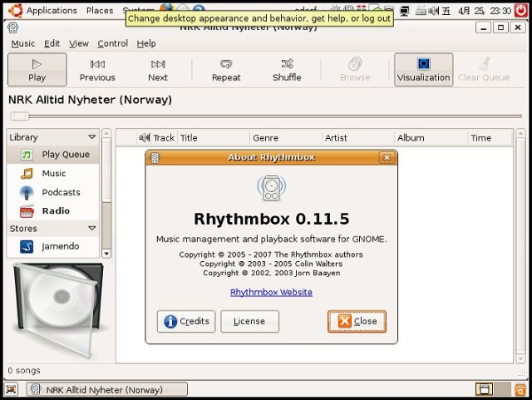Click the Credits button
This screenshot has width=532, height=400.
(x=186, y=321)
